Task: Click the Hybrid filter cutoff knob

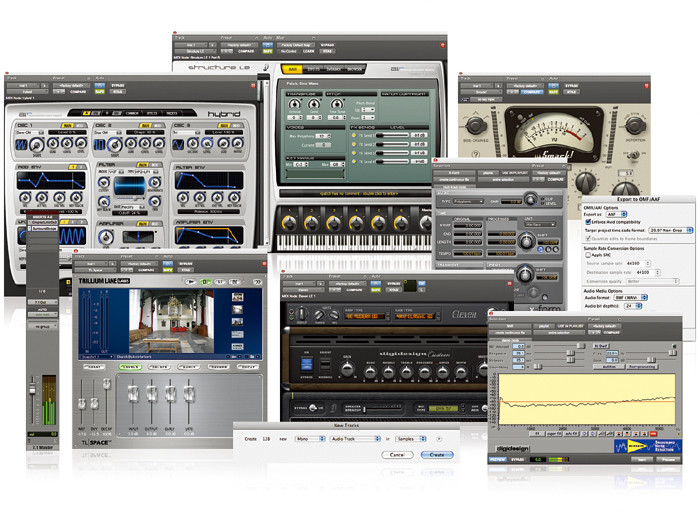Action: coord(104,182)
